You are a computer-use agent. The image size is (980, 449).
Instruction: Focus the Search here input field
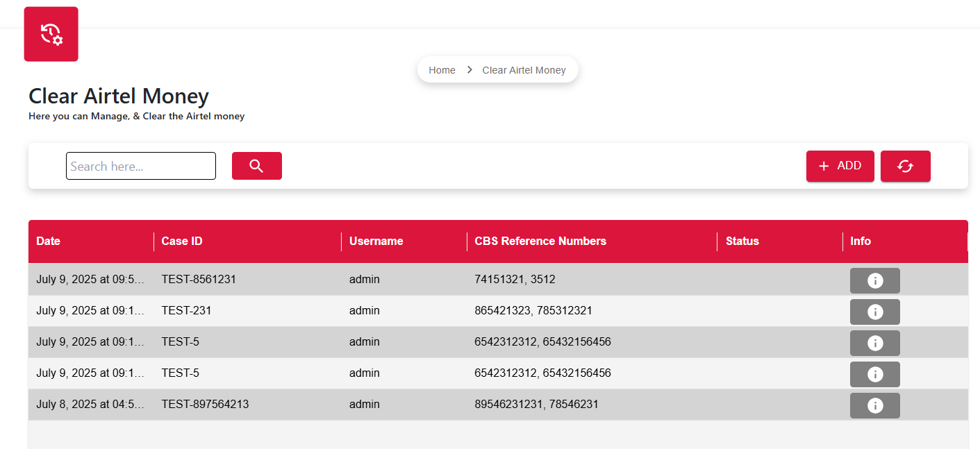click(141, 166)
